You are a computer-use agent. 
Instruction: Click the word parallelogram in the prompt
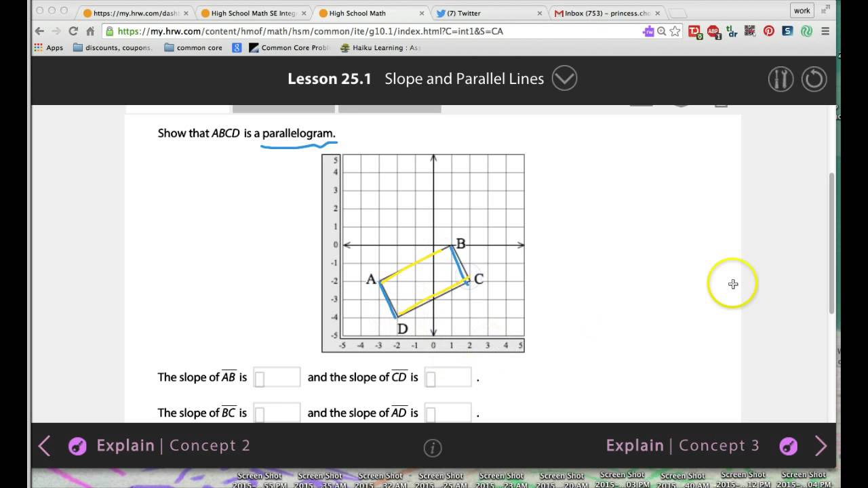click(x=298, y=133)
